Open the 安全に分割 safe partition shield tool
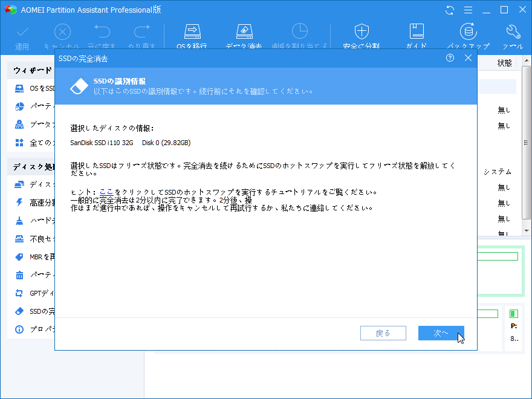The height and width of the screenshot is (399, 532). pos(362,31)
